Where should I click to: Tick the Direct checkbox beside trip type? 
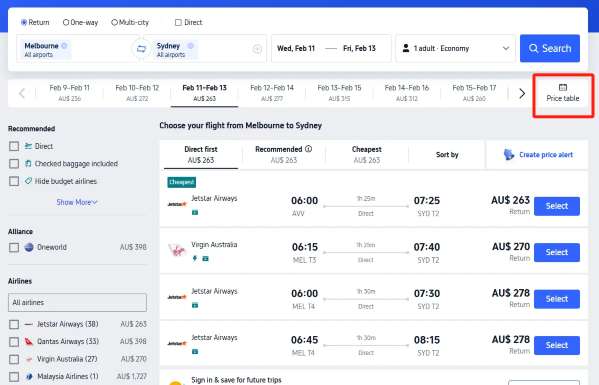(x=178, y=23)
